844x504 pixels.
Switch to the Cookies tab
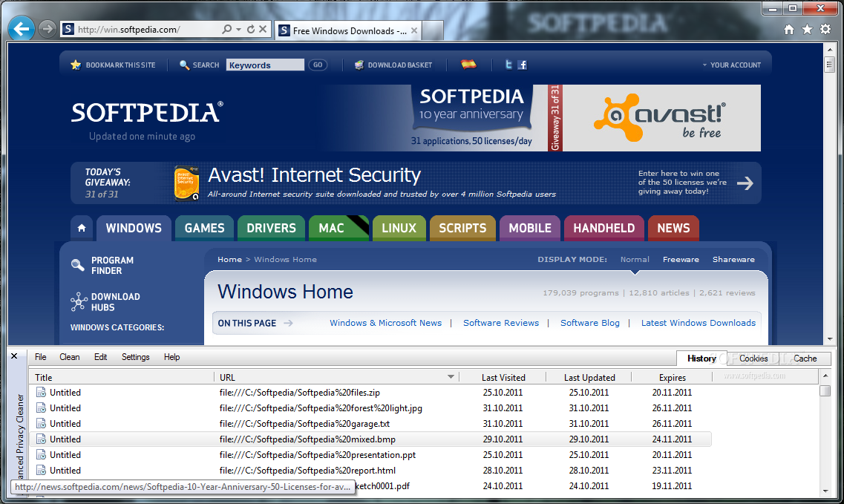(753, 358)
